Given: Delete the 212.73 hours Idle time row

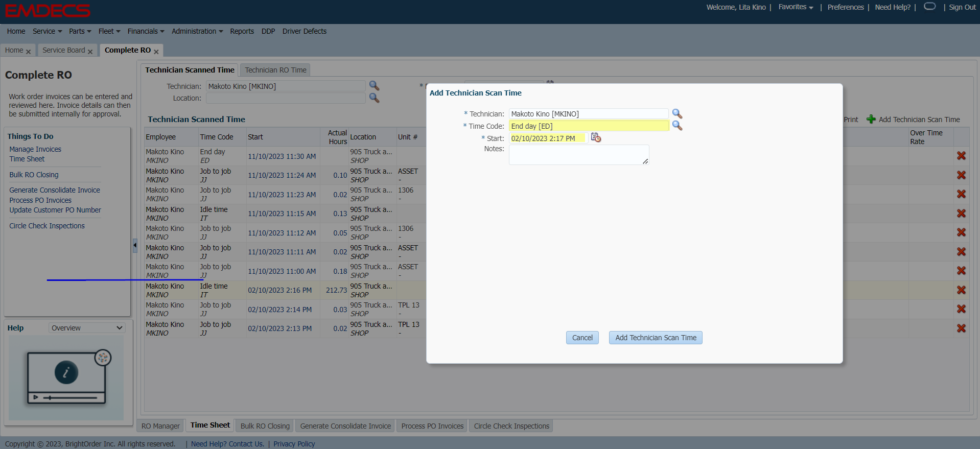Looking at the screenshot, I should 961,290.
